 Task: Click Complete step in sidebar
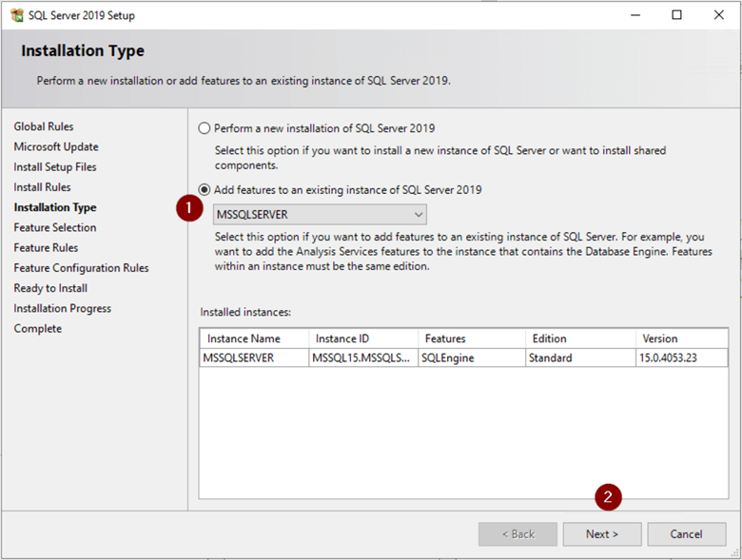pos(38,329)
